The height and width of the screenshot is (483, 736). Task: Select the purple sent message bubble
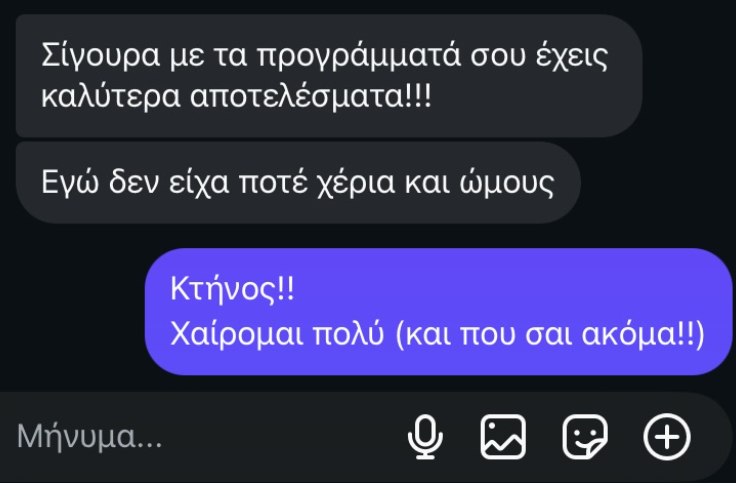[439, 312]
